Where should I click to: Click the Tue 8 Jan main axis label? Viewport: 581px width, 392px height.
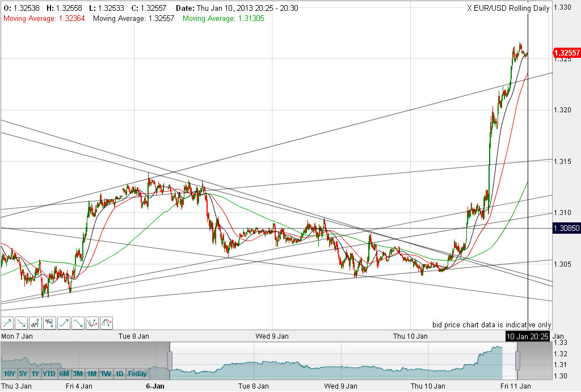pos(134,336)
